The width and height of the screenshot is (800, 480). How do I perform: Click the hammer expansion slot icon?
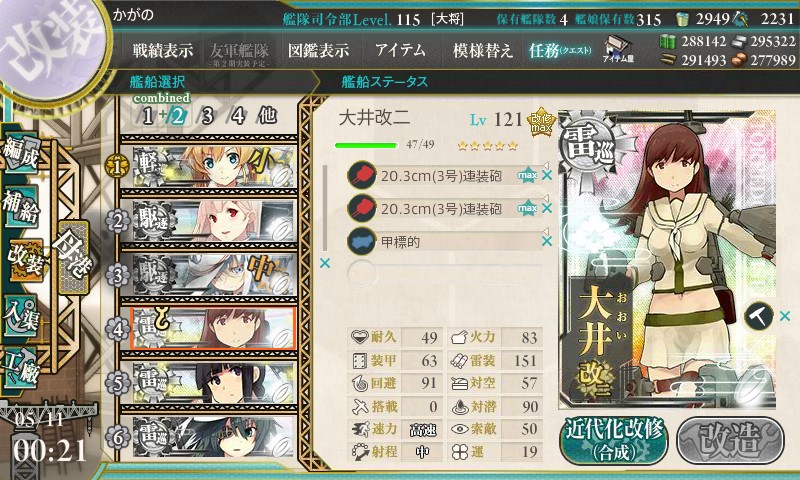[759, 316]
